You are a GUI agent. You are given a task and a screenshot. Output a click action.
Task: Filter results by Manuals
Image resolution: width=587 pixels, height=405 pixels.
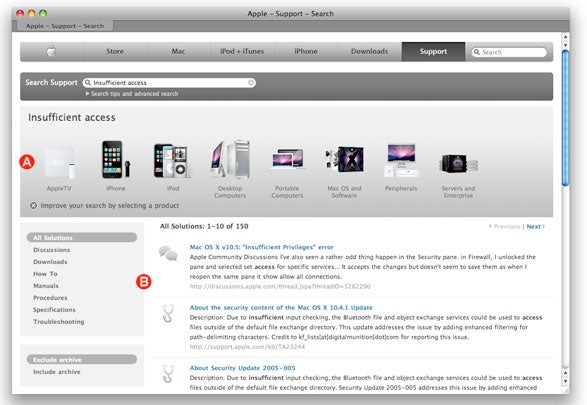46,286
